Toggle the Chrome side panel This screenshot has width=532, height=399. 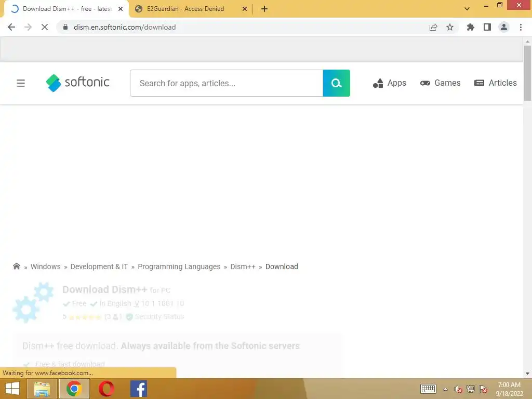(487, 27)
